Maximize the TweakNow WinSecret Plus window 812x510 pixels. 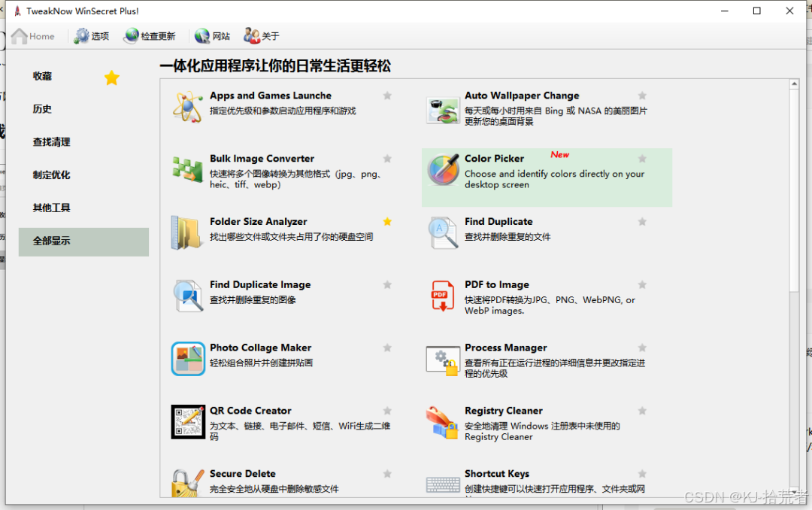point(756,11)
